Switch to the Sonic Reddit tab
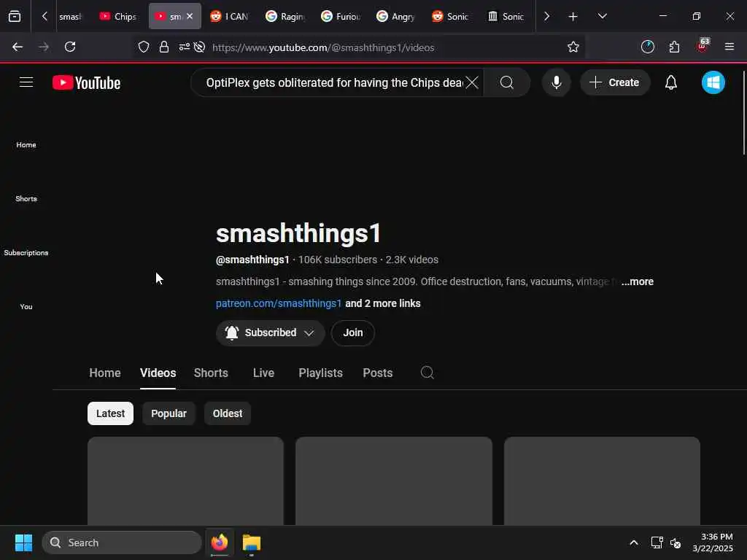The width and height of the screenshot is (747, 560). (452, 16)
